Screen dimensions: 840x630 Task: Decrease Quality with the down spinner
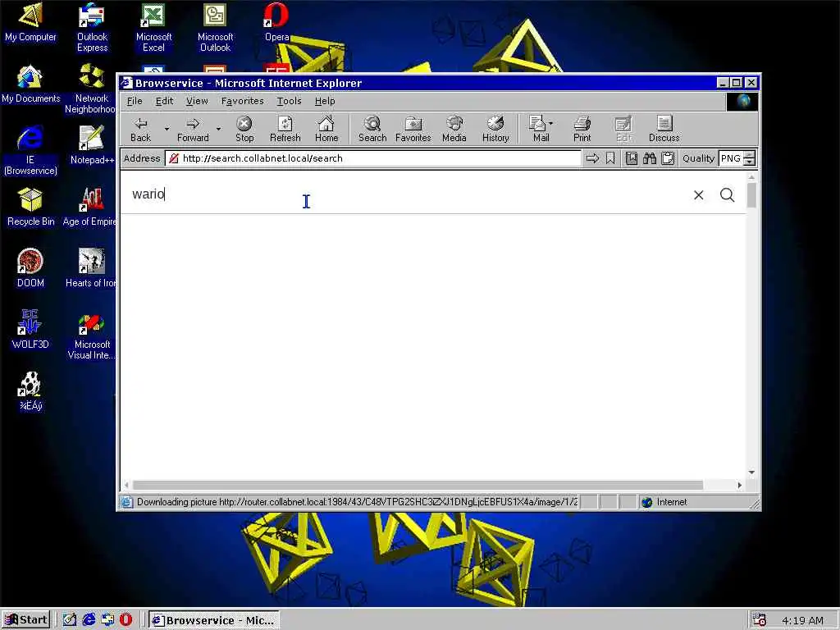tap(750, 162)
